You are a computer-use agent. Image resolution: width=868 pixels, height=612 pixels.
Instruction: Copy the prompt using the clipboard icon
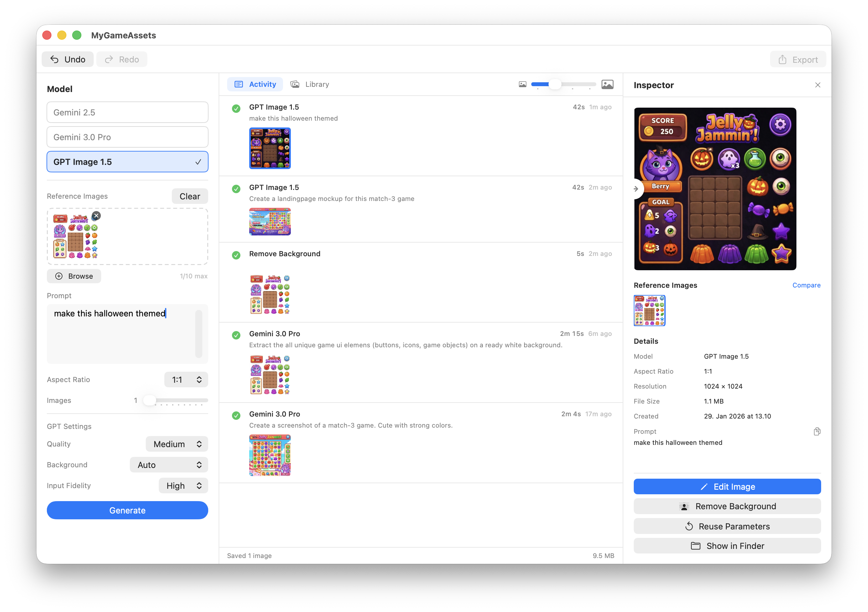(x=817, y=432)
